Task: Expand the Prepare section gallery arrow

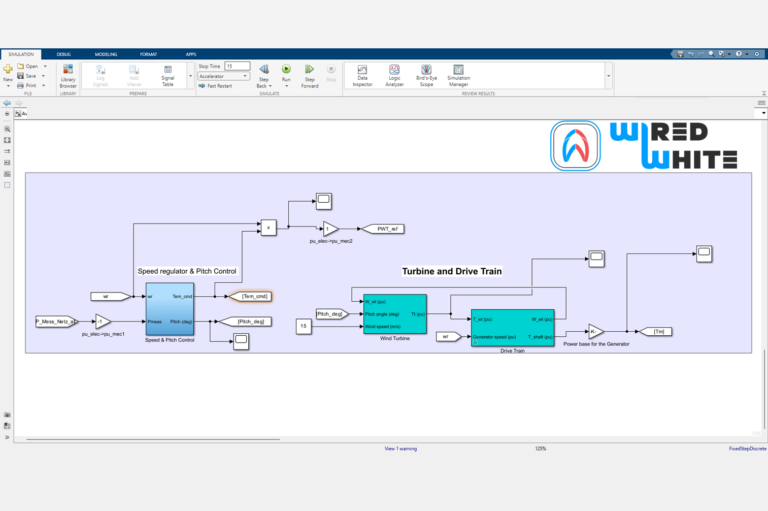Action: pos(189,75)
